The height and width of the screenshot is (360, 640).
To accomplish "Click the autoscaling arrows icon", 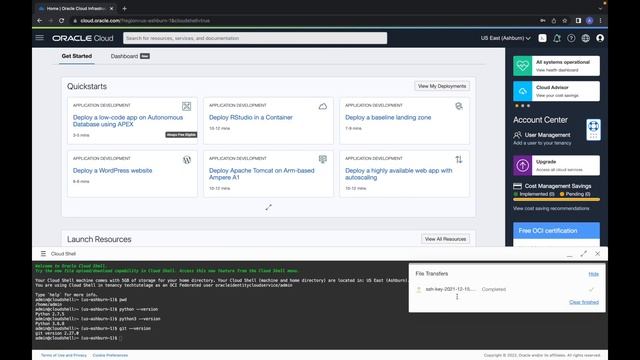I will pyautogui.click(x=459, y=160).
